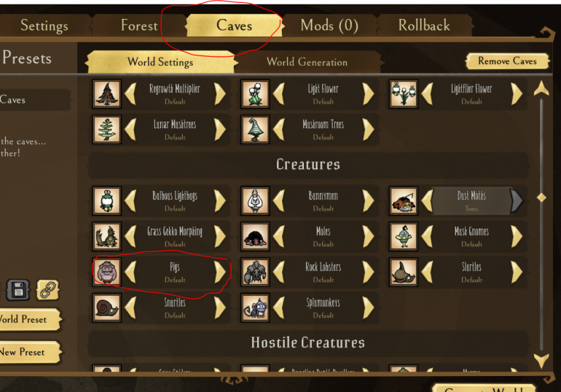Click the Pigs creature icon
This screenshot has height=392, width=561.
(x=106, y=272)
